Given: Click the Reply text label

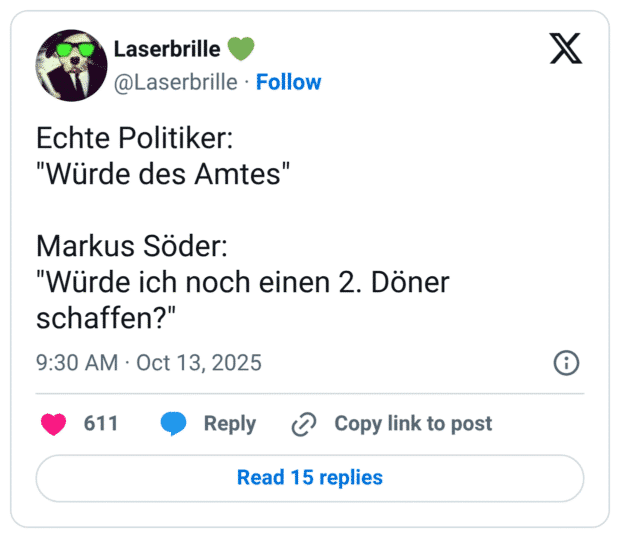Looking at the screenshot, I should [229, 424].
